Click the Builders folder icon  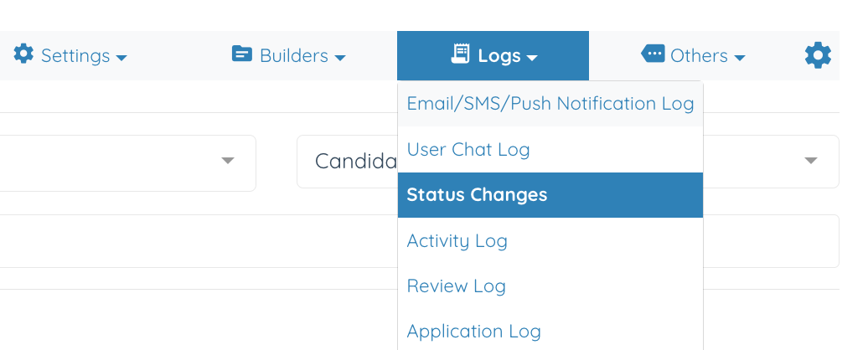pyautogui.click(x=242, y=54)
